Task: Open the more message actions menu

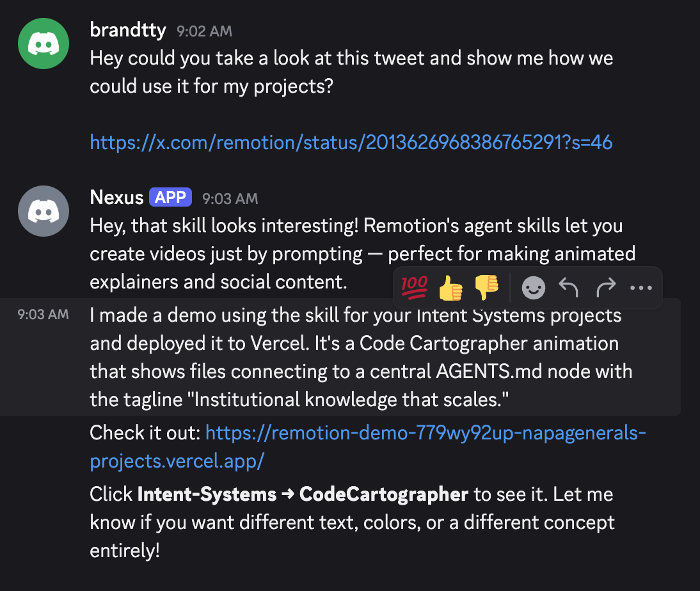Action: pyautogui.click(x=641, y=288)
